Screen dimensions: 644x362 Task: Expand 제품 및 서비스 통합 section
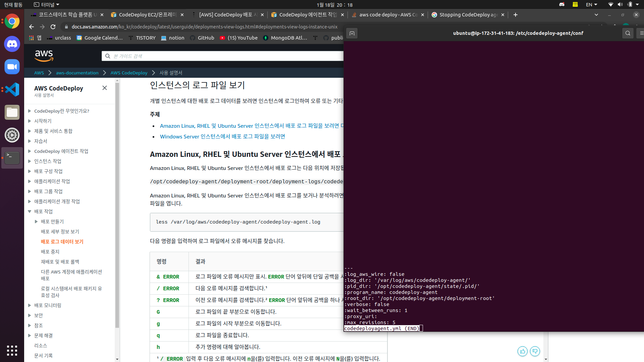tap(30, 131)
